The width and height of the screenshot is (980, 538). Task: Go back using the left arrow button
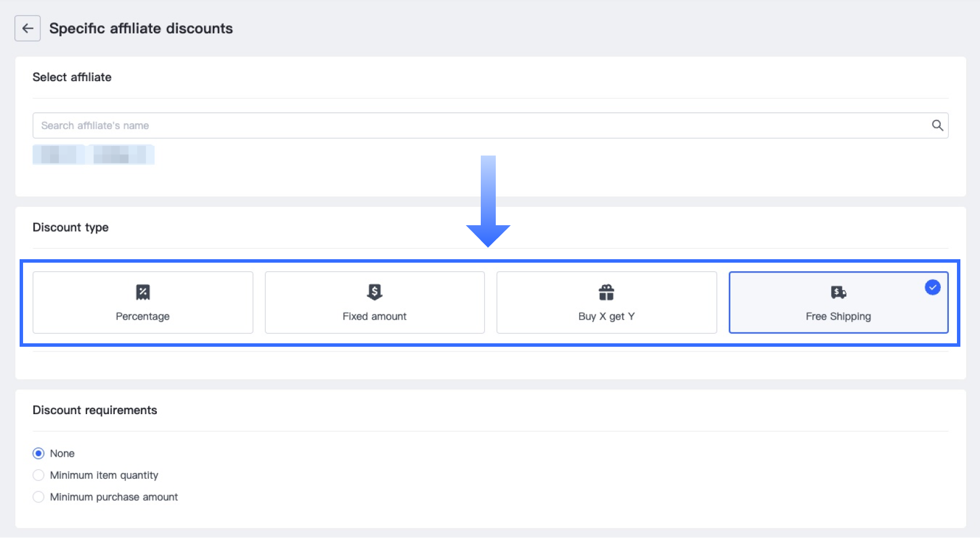point(28,28)
